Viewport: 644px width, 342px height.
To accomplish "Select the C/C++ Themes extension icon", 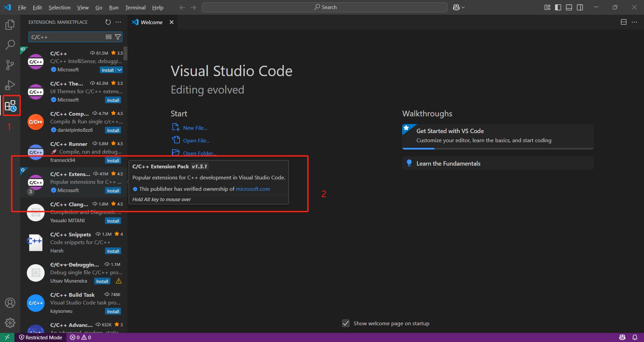I will pyautogui.click(x=36, y=92).
